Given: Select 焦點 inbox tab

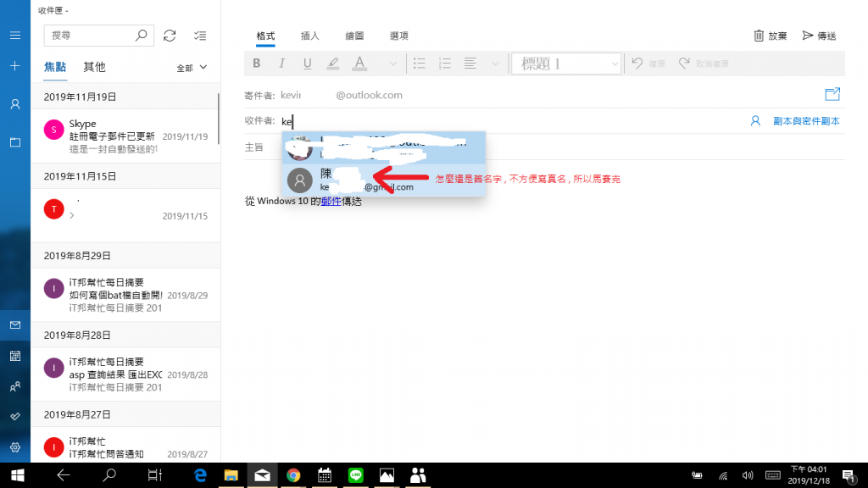Looking at the screenshot, I should tap(55, 67).
